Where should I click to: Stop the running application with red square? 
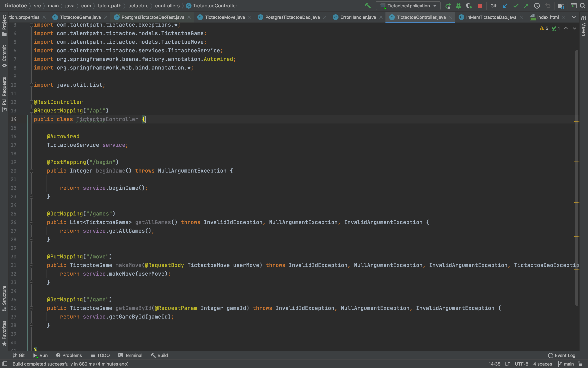[480, 6]
